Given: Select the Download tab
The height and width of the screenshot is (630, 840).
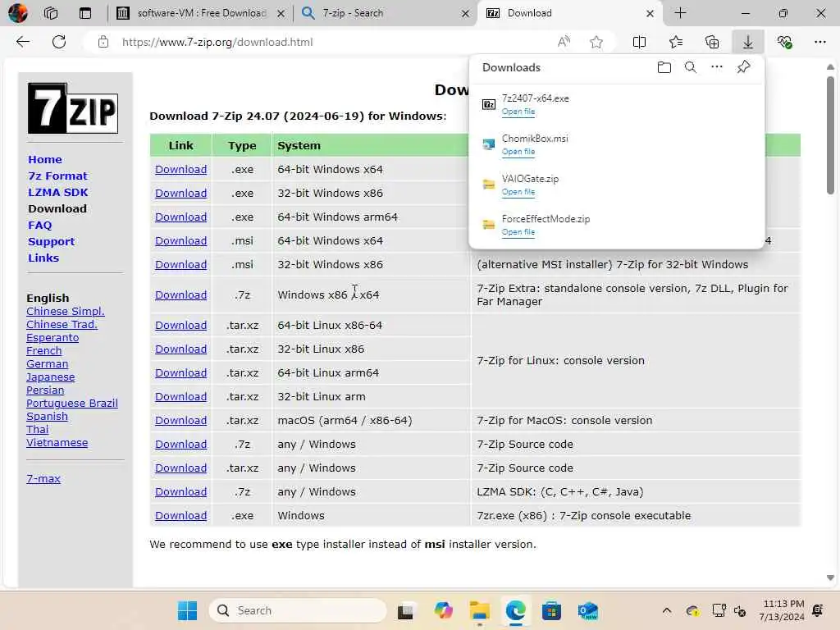Looking at the screenshot, I should point(570,13).
